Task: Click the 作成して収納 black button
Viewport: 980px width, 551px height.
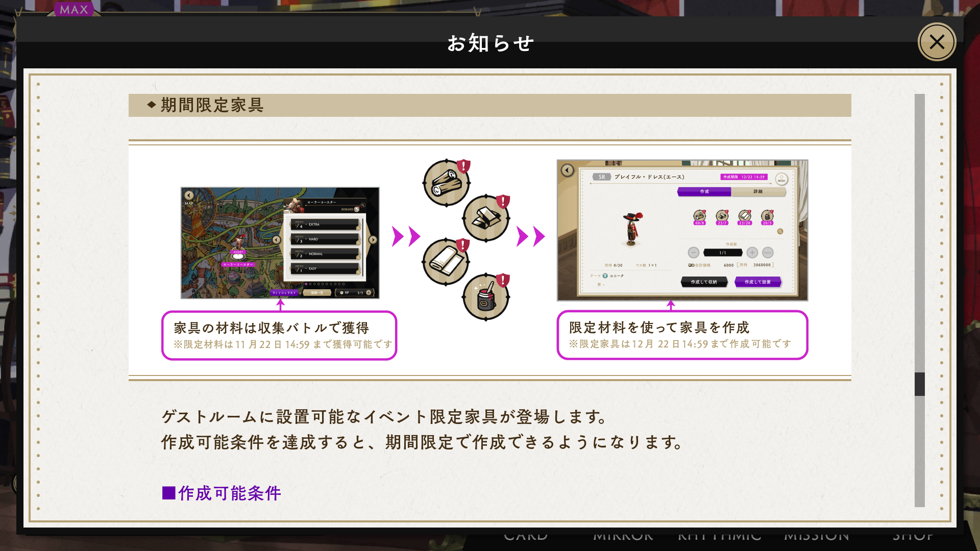Action: (x=704, y=282)
